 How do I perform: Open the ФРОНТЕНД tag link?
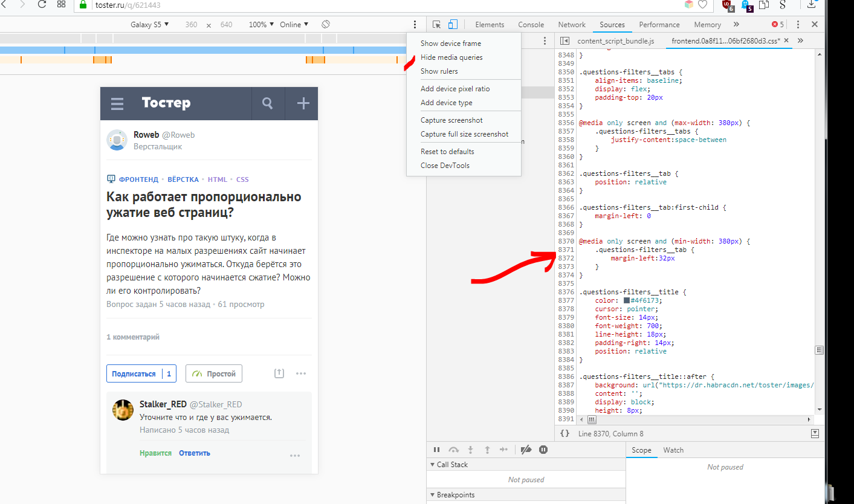[x=138, y=179]
